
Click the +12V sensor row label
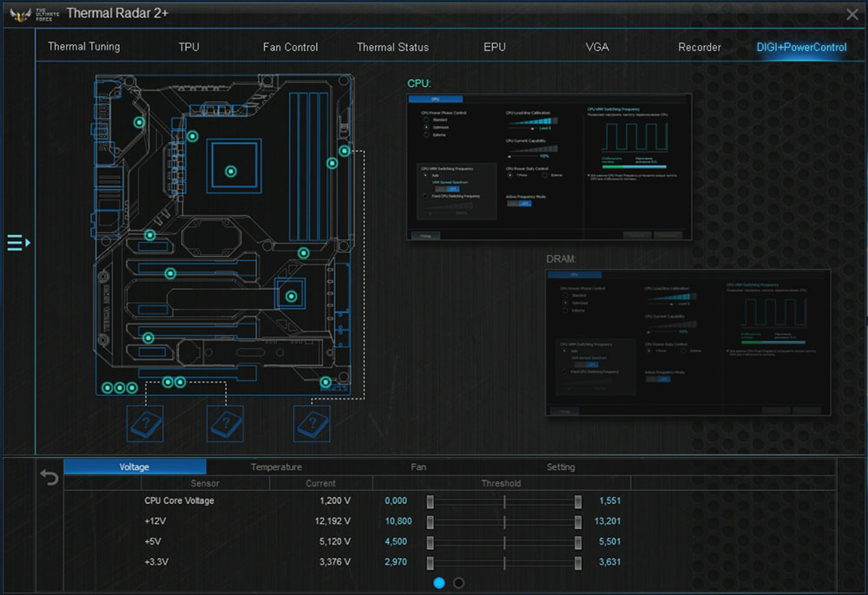click(155, 521)
